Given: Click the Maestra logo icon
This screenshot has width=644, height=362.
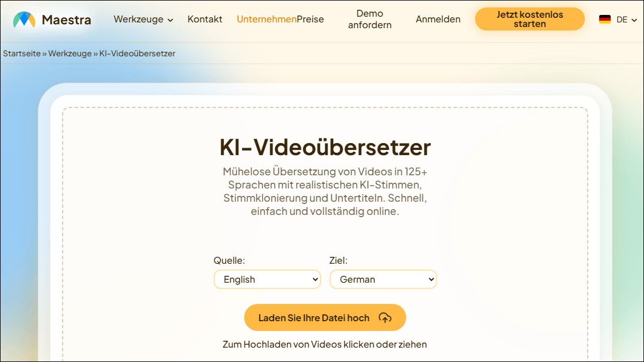Looking at the screenshot, I should [25, 19].
